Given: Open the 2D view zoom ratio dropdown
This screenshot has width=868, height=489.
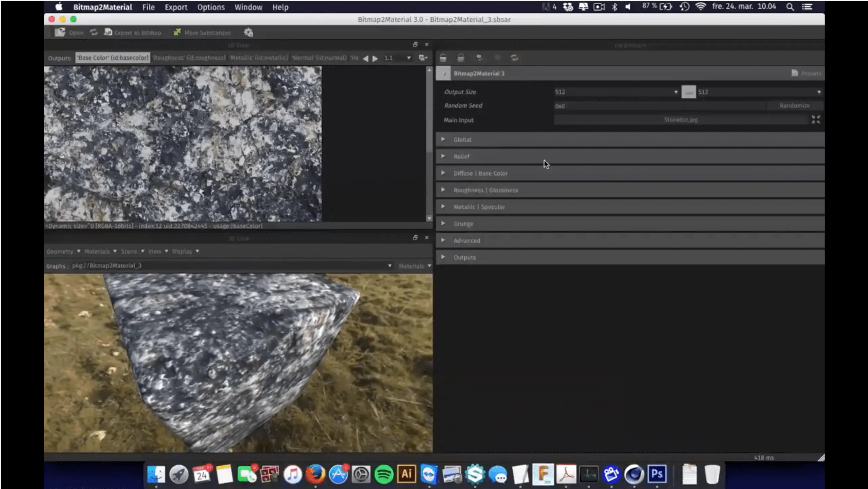Looking at the screenshot, I should [397, 58].
